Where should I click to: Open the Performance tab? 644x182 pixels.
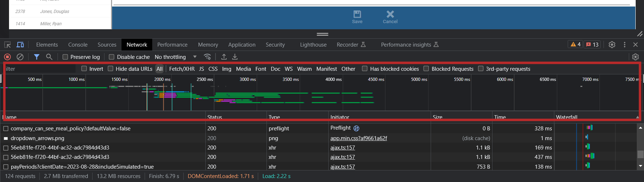(172, 45)
